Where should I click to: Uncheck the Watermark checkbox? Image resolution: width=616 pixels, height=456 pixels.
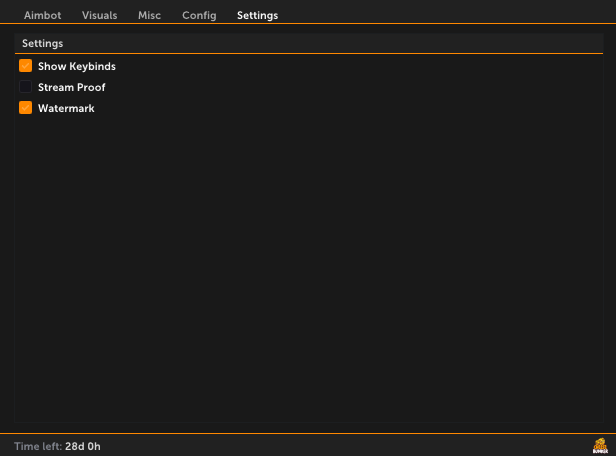[x=26, y=108]
